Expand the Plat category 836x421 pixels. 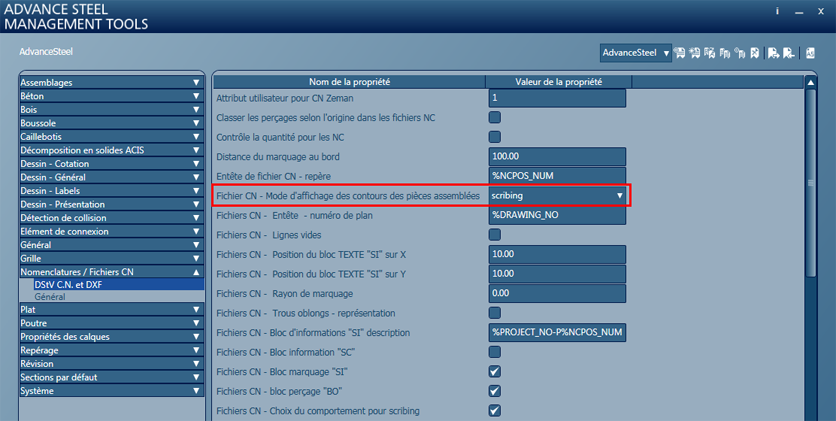coord(111,310)
